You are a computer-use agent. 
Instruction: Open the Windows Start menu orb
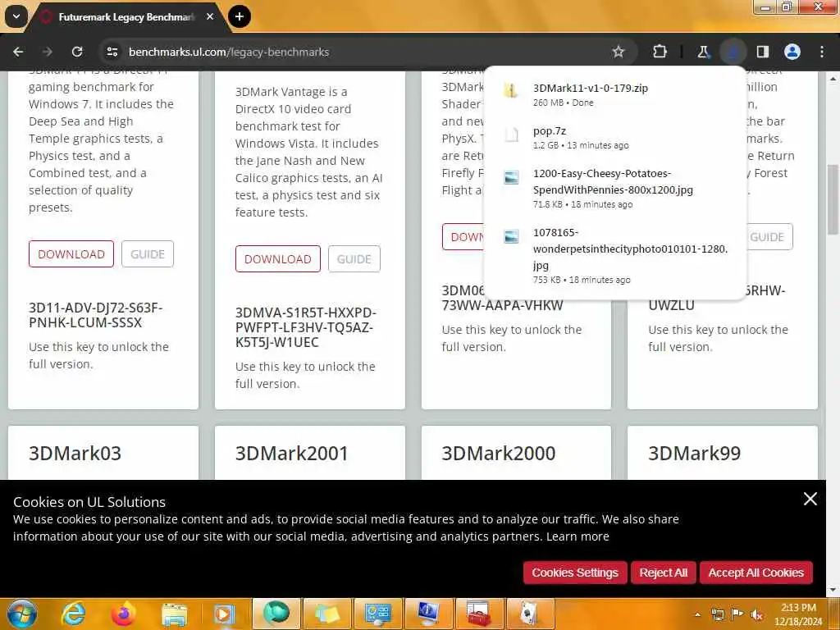click(22, 614)
